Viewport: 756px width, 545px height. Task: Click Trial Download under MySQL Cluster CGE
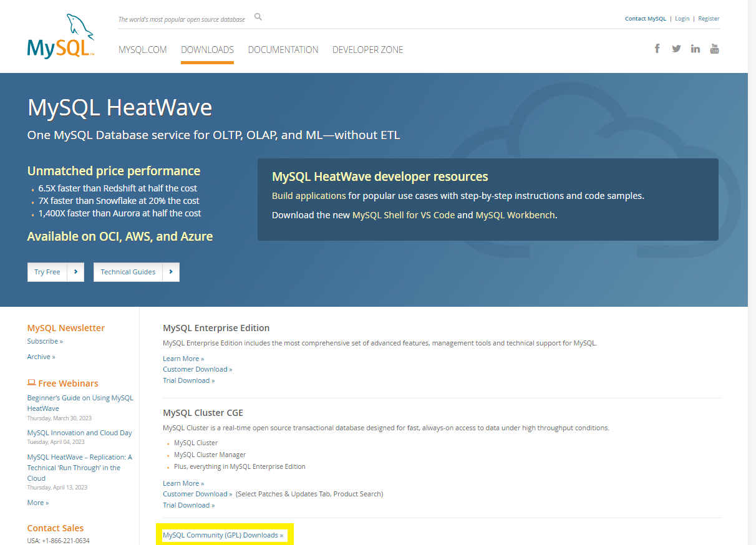pos(188,505)
